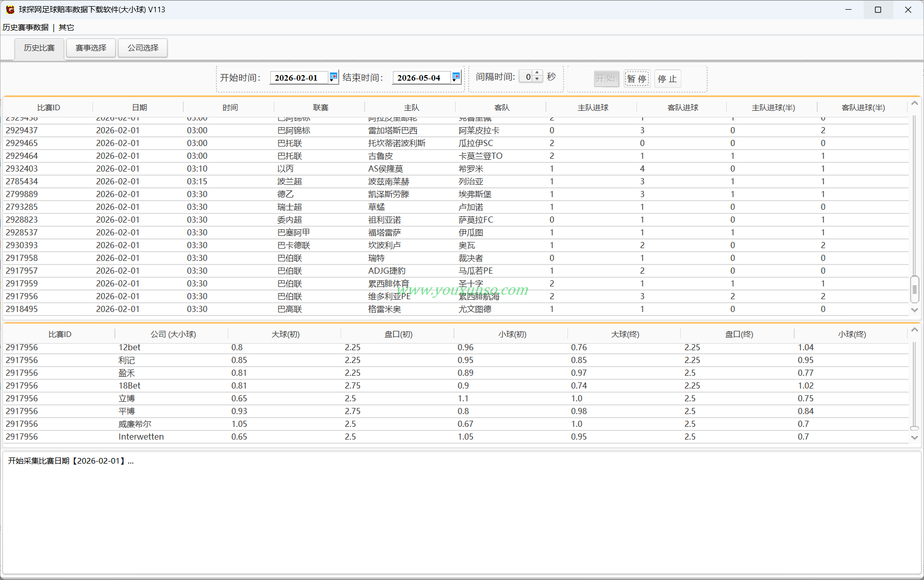
Task: Select odds row for 利记
Action: pyautogui.click(x=456, y=360)
